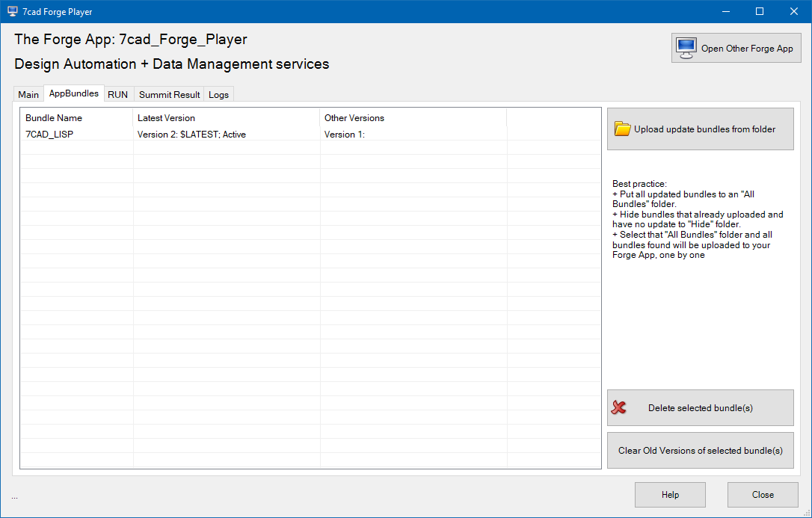
Task: Click the Help button
Action: [670, 494]
